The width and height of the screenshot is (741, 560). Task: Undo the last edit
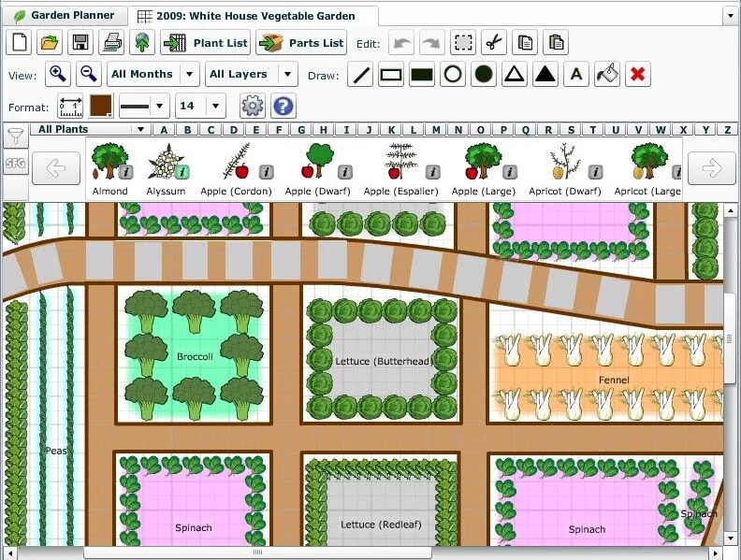tap(401, 43)
